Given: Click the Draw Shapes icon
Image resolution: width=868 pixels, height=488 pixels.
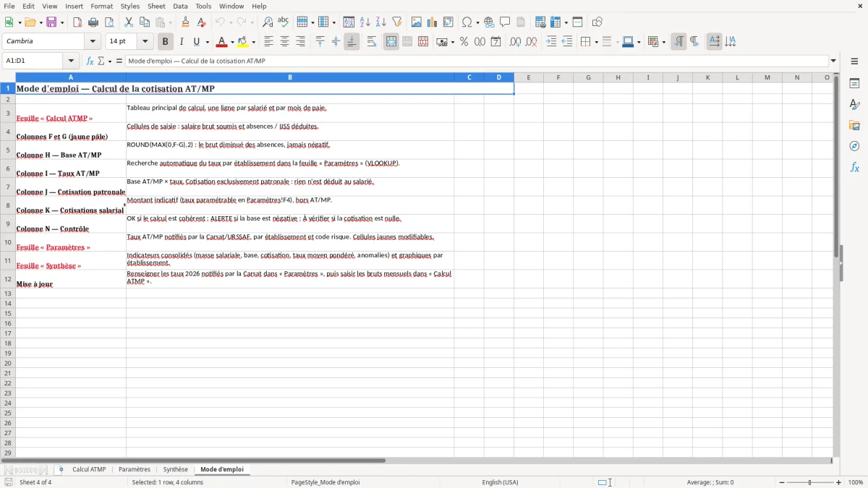Looking at the screenshot, I should pyautogui.click(x=597, y=22).
